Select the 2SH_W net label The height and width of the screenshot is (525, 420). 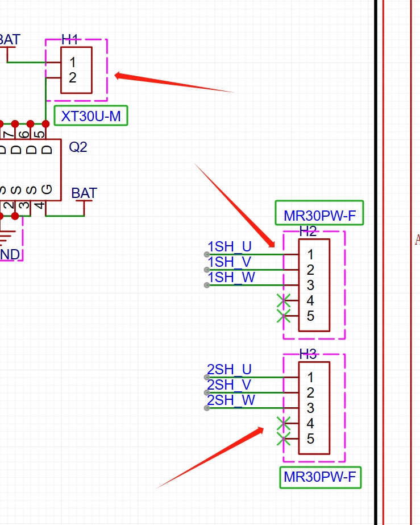pos(231,400)
